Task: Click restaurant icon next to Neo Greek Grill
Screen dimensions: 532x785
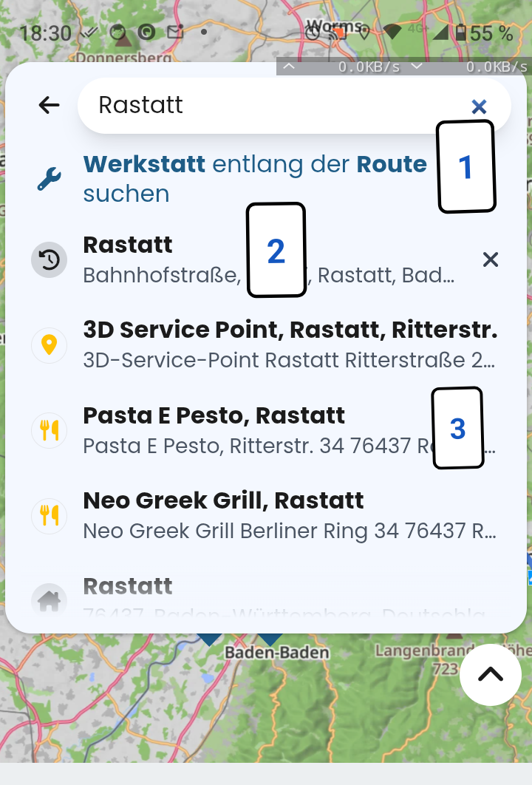Action: pos(49,515)
